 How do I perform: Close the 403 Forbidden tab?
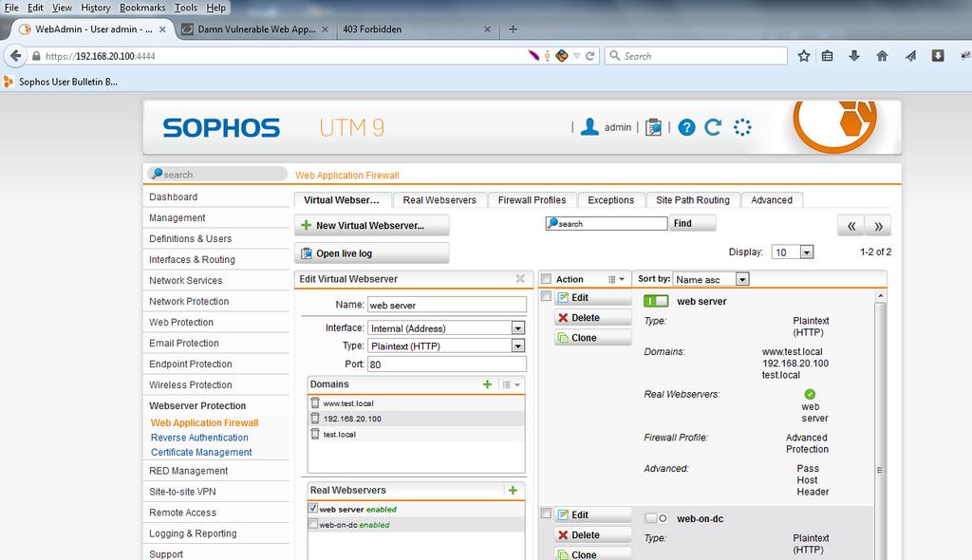[487, 29]
